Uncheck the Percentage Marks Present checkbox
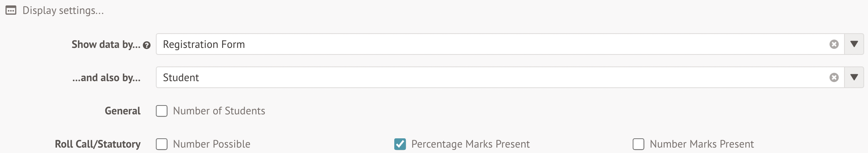 (400, 144)
